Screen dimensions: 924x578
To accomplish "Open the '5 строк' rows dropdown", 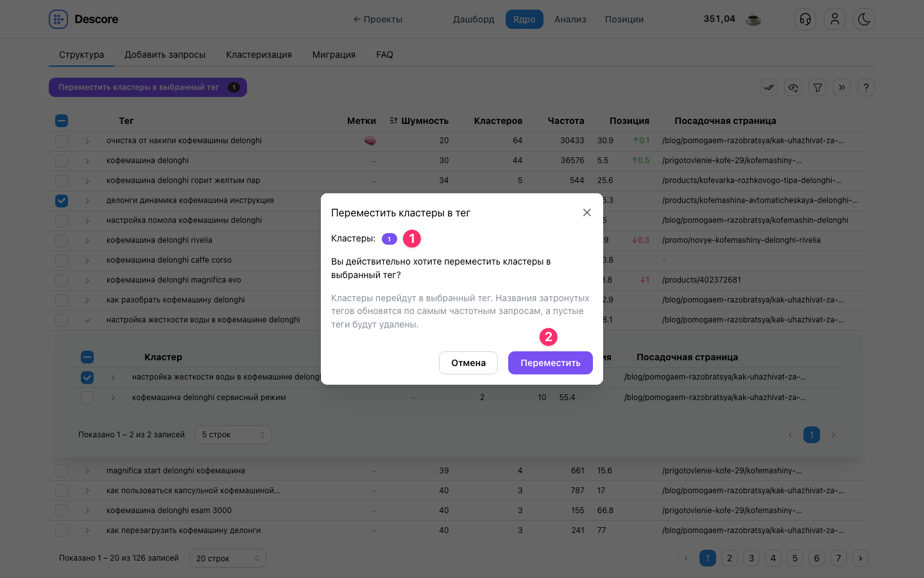I will click(x=233, y=435).
